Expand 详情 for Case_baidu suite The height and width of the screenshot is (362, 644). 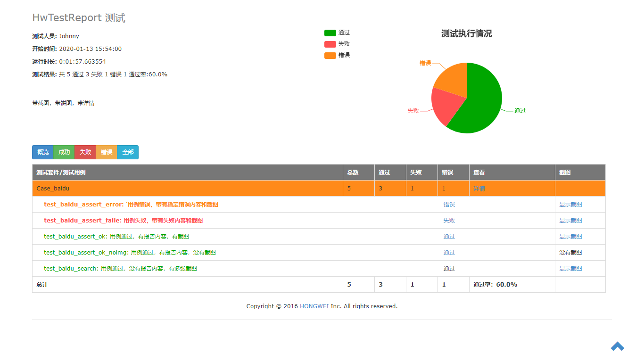(x=479, y=189)
